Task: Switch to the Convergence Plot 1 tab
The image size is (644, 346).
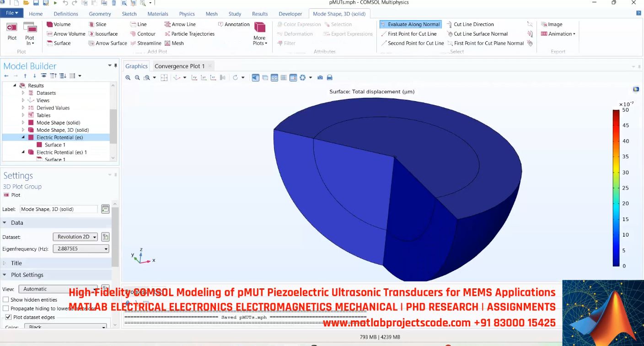Action: (180, 65)
